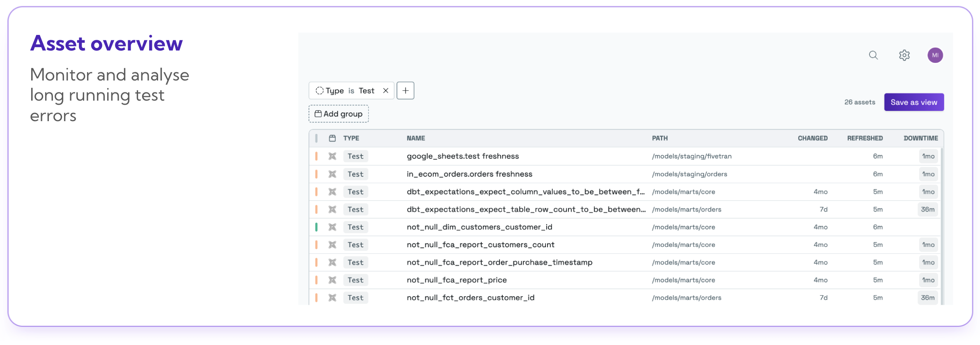This screenshot has width=980, height=345.
Task: Sort by NAME column header
Action: [416, 138]
